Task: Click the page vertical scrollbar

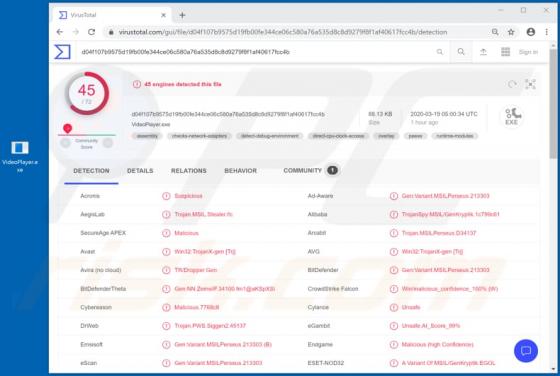Action: (x=554, y=104)
